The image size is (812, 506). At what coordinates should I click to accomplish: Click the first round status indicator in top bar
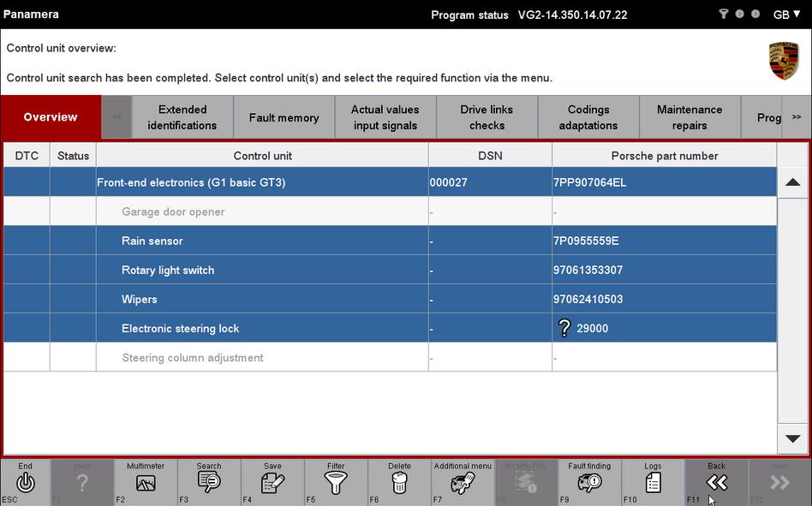[739, 14]
